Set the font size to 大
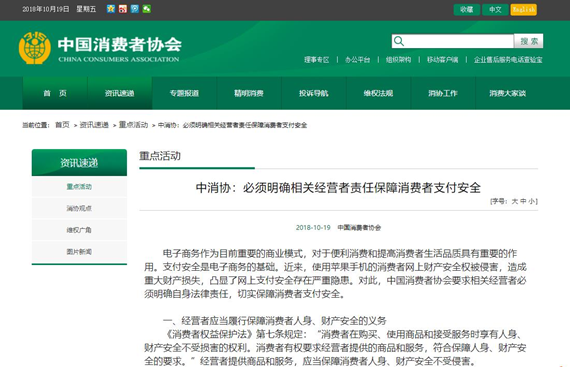The width and height of the screenshot is (570, 369). [515, 201]
